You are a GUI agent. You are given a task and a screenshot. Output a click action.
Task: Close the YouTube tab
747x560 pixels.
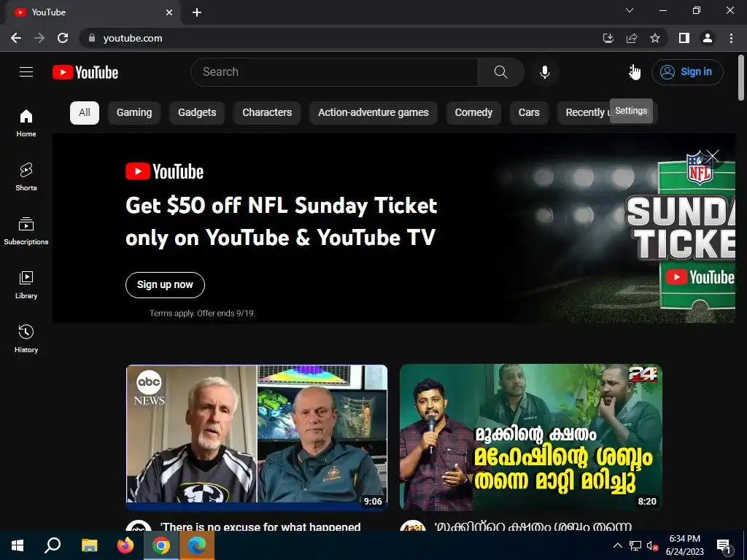[x=169, y=12]
